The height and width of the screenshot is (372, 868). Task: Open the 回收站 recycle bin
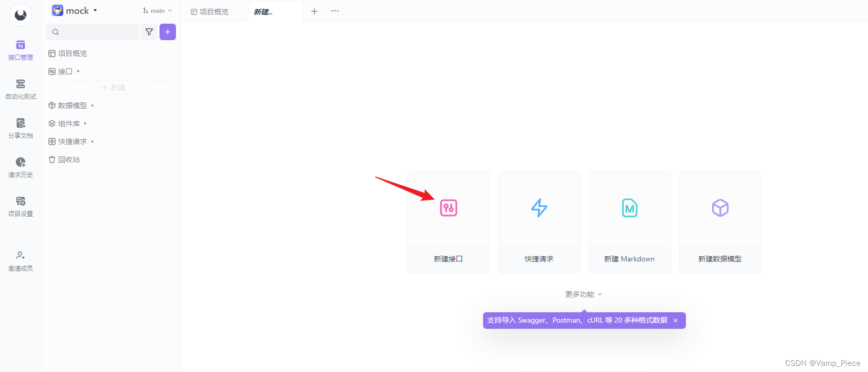pyautogui.click(x=69, y=160)
